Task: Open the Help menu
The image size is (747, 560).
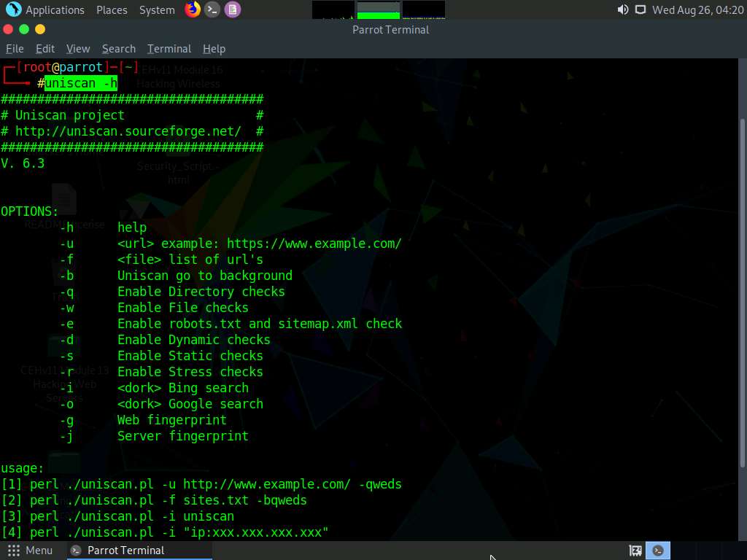Action: point(214,49)
